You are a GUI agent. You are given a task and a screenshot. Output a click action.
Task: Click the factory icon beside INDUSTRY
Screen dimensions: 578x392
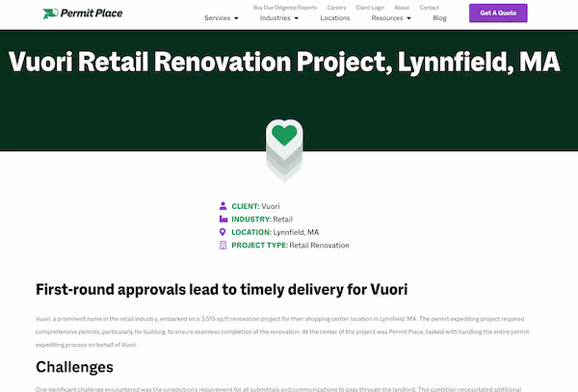(223, 219)
